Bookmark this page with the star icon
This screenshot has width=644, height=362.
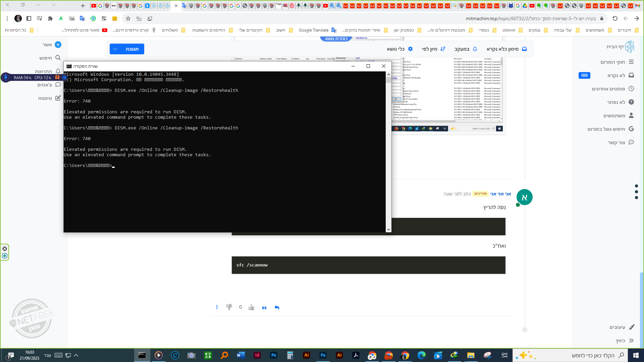(128, 18)
